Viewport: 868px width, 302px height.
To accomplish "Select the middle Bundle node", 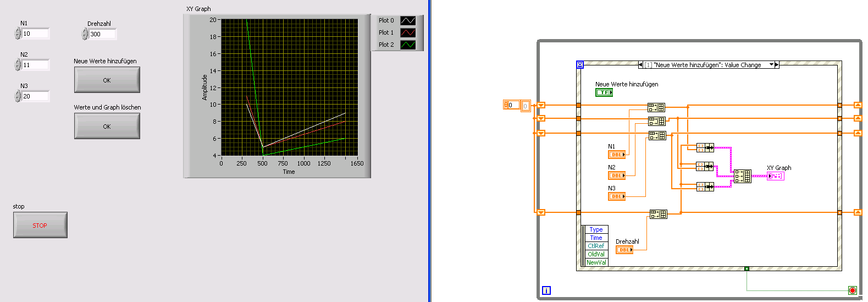I will (705, 166).
